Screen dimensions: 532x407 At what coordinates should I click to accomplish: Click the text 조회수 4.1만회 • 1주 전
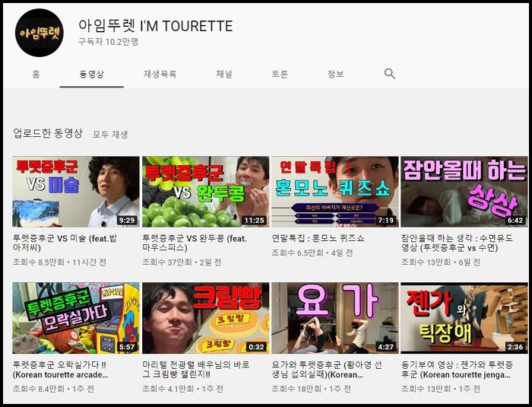[183, 389]
